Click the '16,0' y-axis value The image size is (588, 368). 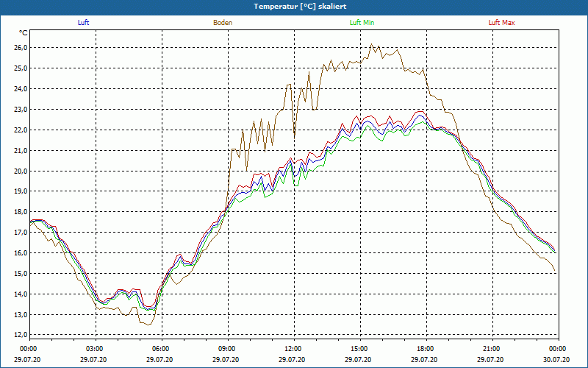21,253
